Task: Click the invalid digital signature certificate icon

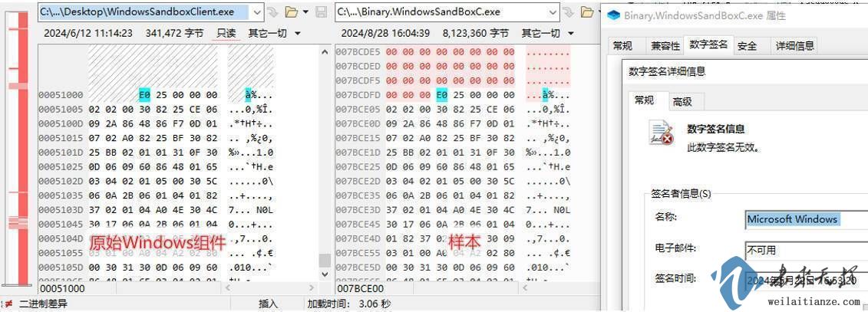Action: tap(661, 135)
